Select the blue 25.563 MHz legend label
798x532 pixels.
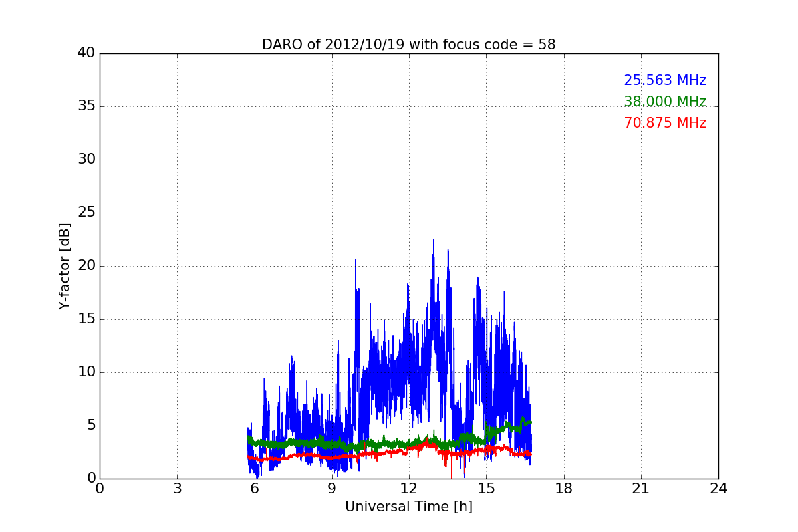click(x=665, y=80)
